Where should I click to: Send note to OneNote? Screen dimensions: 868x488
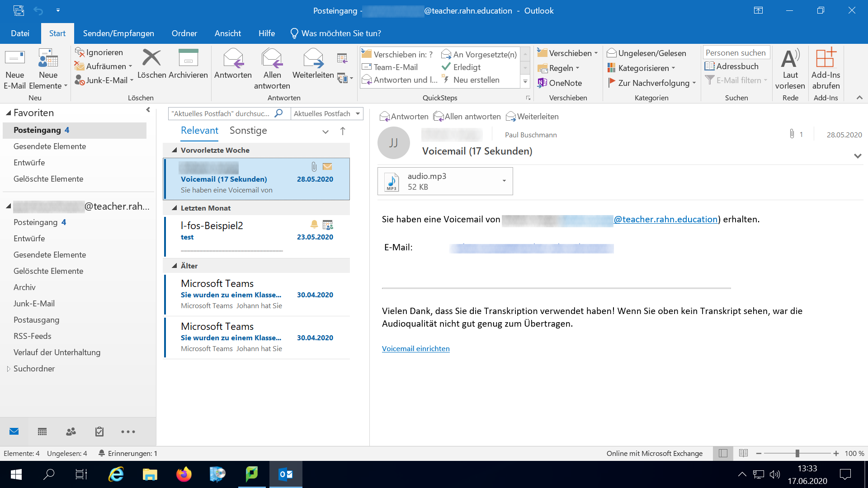(560, 83)
